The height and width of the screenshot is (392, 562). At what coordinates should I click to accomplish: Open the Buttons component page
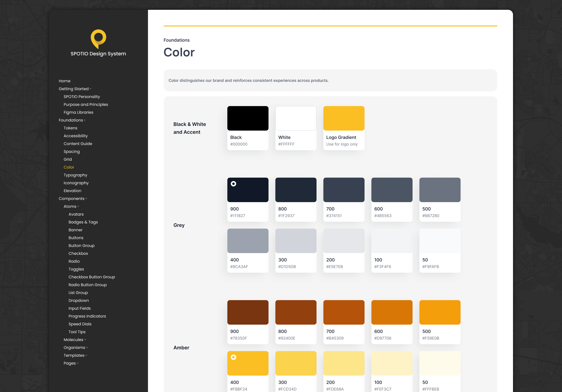(76, 238)
